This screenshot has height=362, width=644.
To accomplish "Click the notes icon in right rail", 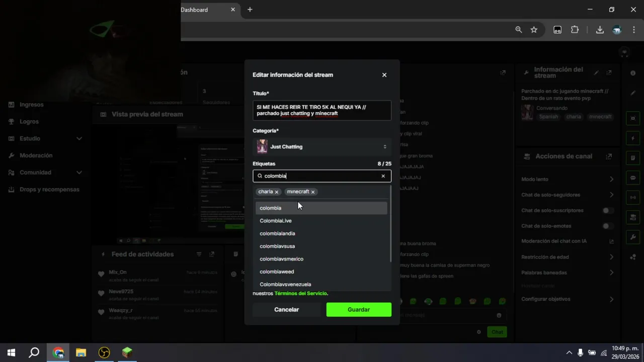I will pos(633,158).
